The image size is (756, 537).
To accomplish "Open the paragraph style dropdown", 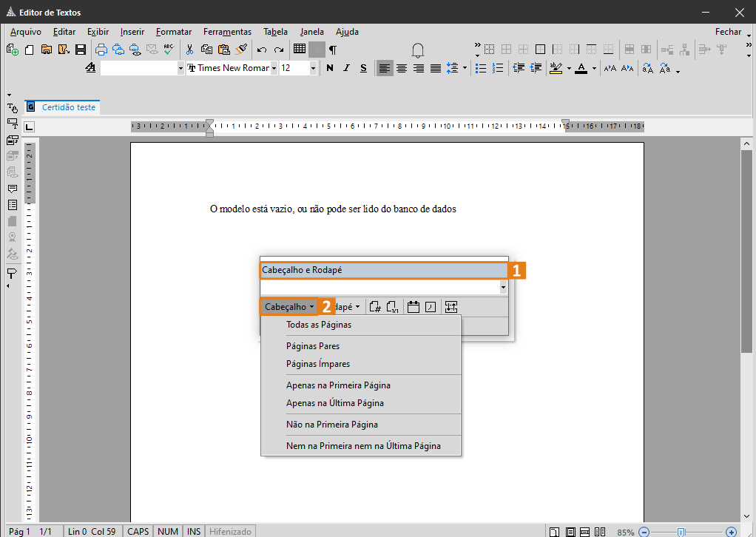I will (x=180, y=68).
